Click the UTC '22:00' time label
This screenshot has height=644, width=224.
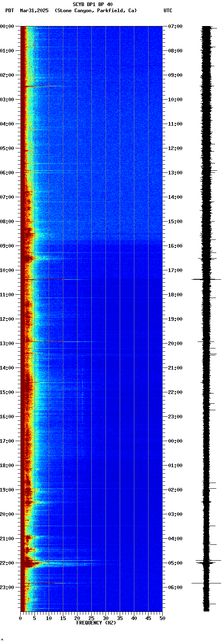tap(175, 392)
